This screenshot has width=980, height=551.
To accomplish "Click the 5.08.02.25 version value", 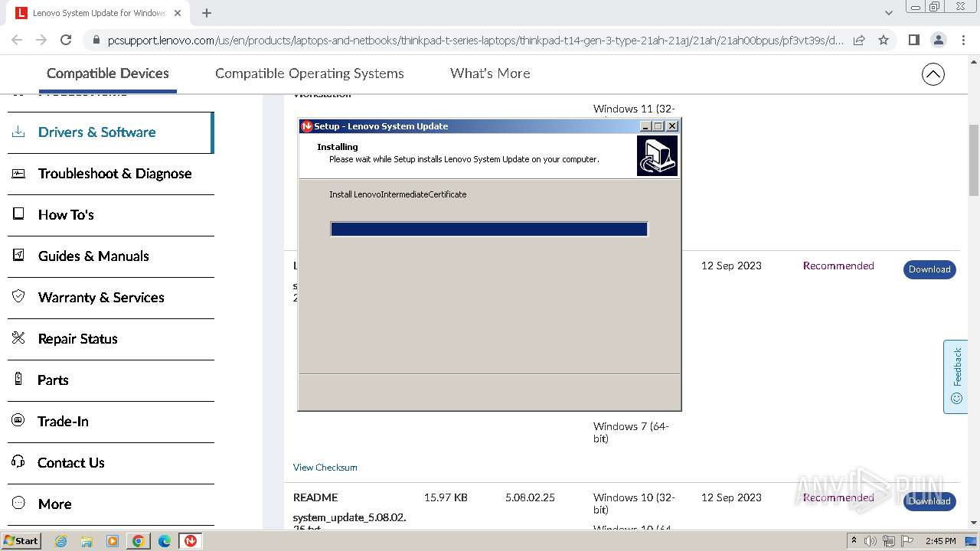I will (530, 497).
